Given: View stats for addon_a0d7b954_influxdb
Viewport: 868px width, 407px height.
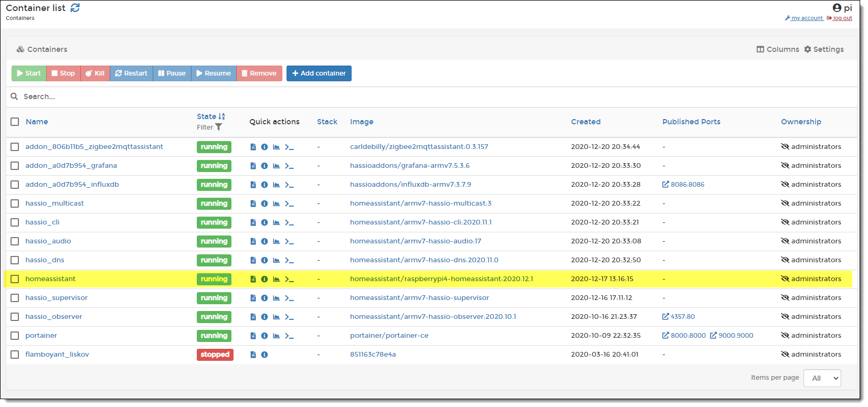Looking at the screenshot, I should coord(276,185).
